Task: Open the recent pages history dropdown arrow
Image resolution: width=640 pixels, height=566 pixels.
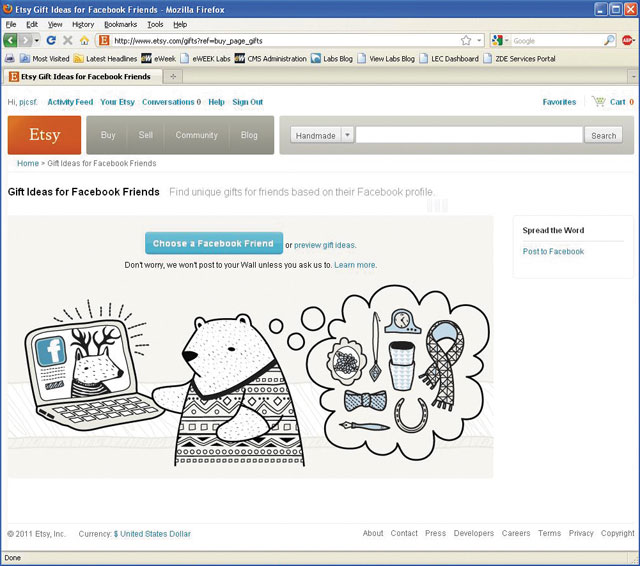Action: pyautogui.click(x=36, y=40)
